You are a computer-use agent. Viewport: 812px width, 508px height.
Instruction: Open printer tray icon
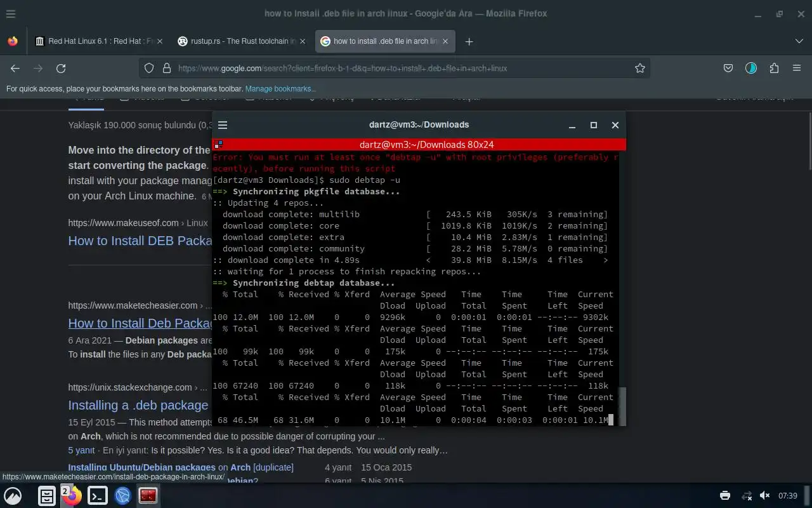(x=725, y=496)
